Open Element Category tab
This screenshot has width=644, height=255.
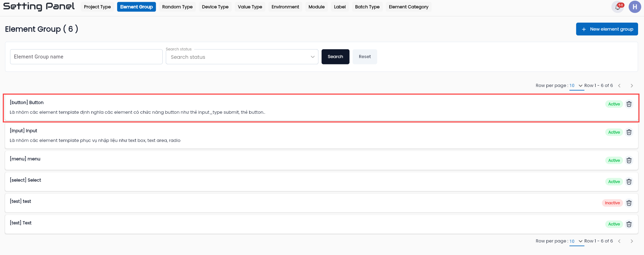[409, 7]
